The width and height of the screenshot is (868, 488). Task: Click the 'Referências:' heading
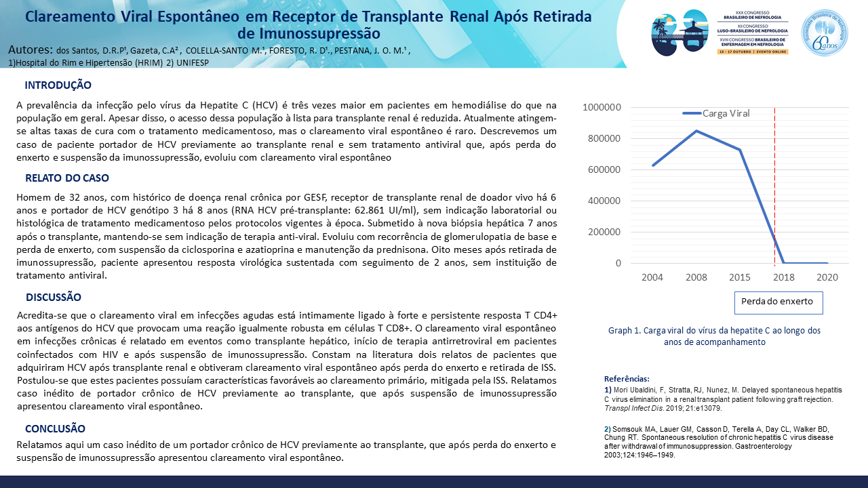point(627,380)
